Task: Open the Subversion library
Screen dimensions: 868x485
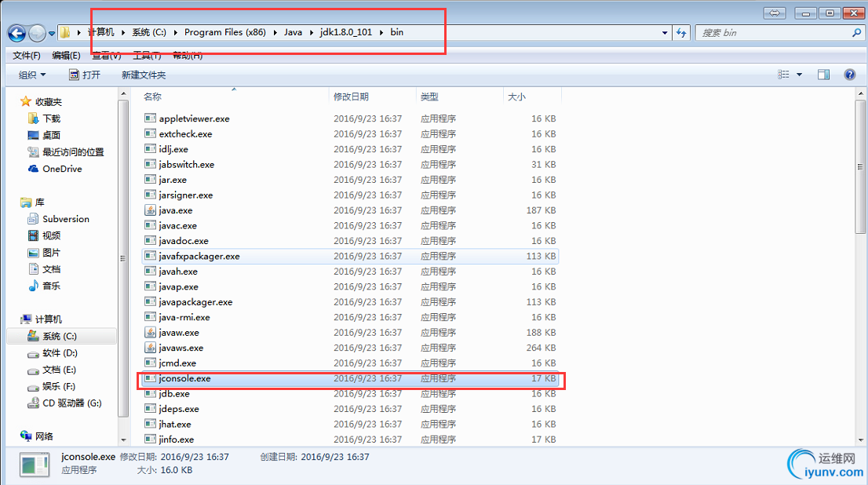Action: [59, 219]
